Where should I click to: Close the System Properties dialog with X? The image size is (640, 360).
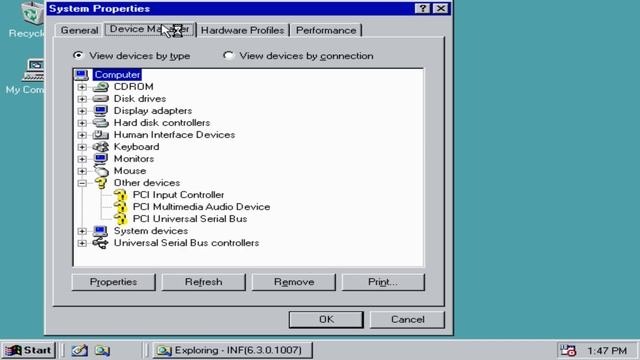(x=441, y=9)
